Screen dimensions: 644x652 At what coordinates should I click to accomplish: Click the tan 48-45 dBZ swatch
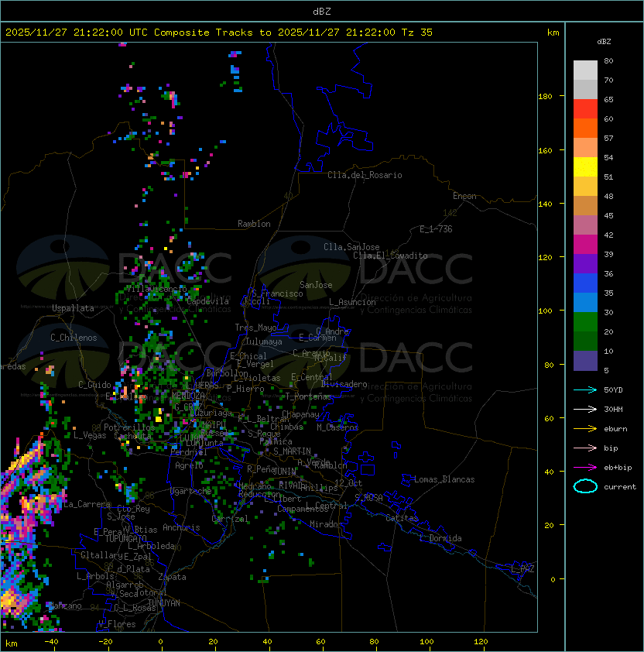(585, 206)
